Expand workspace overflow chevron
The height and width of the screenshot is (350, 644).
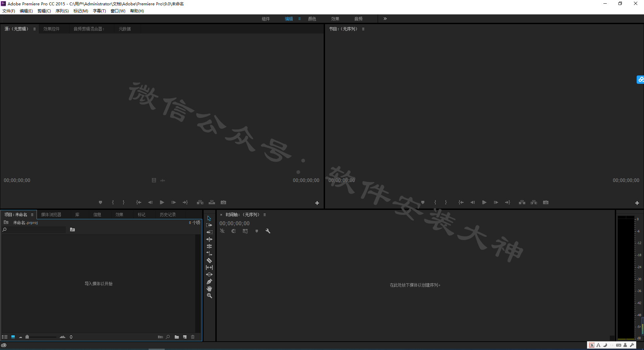tap(385, 19)
